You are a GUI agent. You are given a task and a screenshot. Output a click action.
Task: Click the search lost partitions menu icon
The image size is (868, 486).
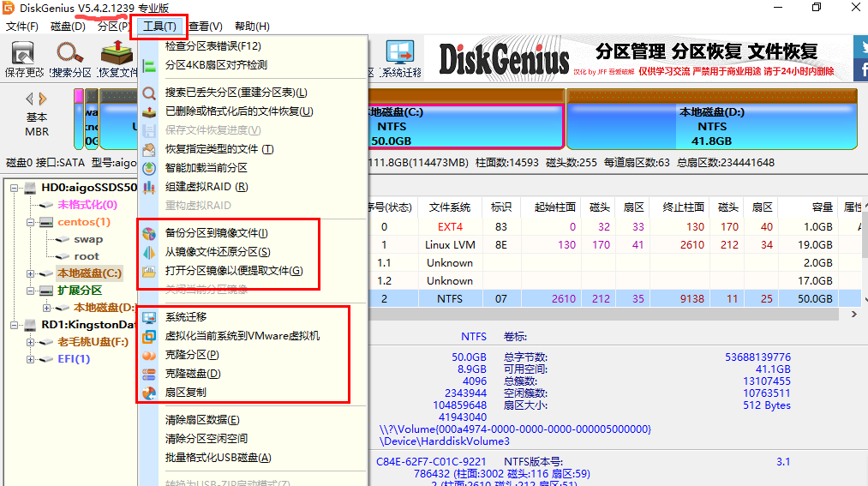click(x=149, y=93)
